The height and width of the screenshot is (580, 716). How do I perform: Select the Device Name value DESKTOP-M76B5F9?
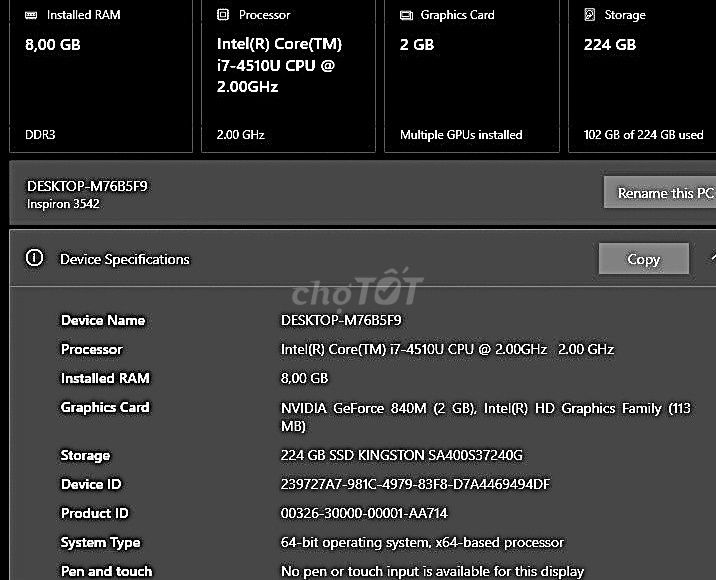tap(341, 320)
